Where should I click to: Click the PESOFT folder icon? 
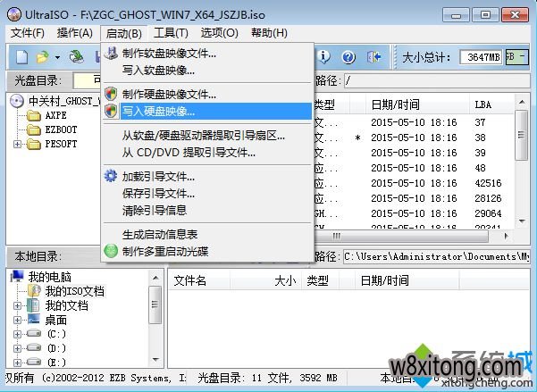tap(34, 144)
